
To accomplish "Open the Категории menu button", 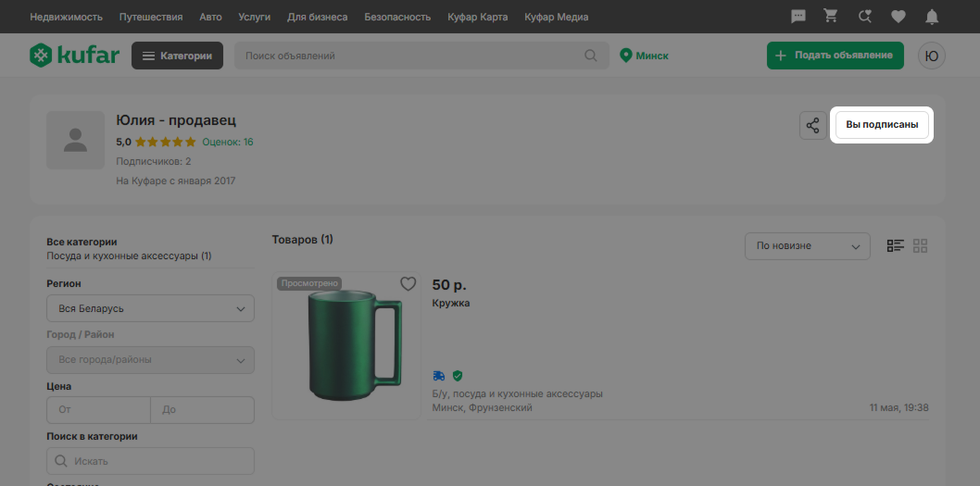I will point(177,56).
